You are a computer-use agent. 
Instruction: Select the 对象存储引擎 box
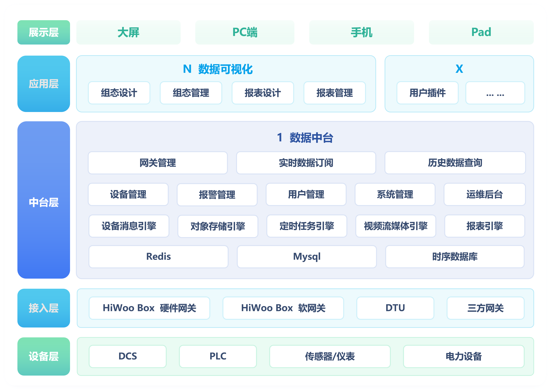pyautogui.click(x=218, y=226)
